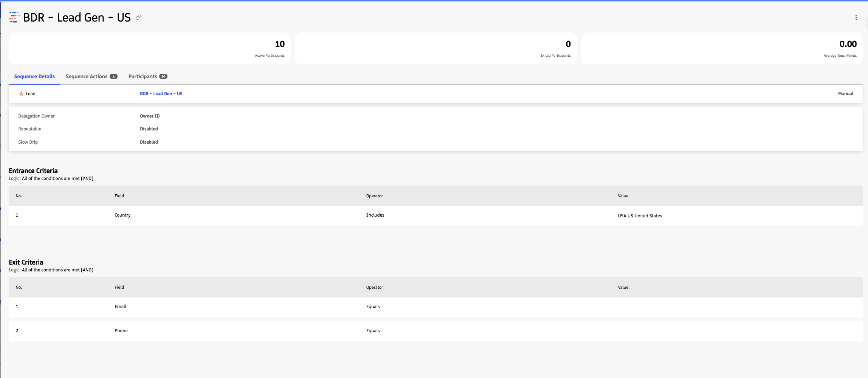Screen dimensions: 868x378
Task: Click the Exited Participants card value 0
Action: click(568, 44)
